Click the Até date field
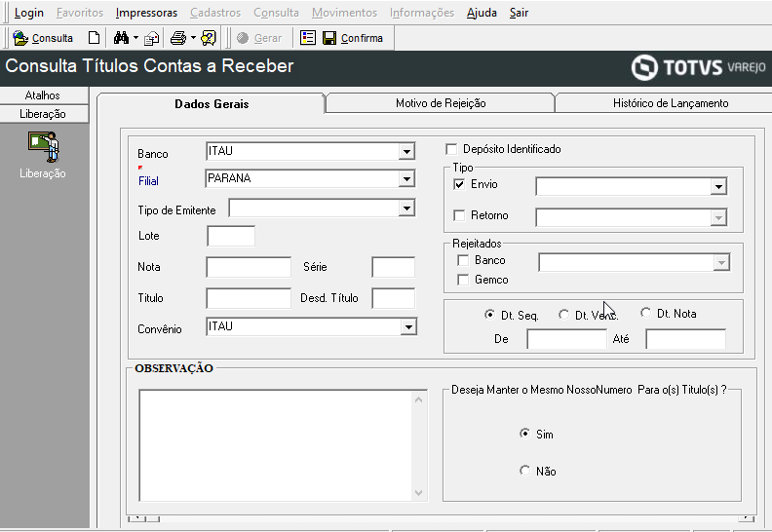The image size is (772, 532). (x=686, y=339)
